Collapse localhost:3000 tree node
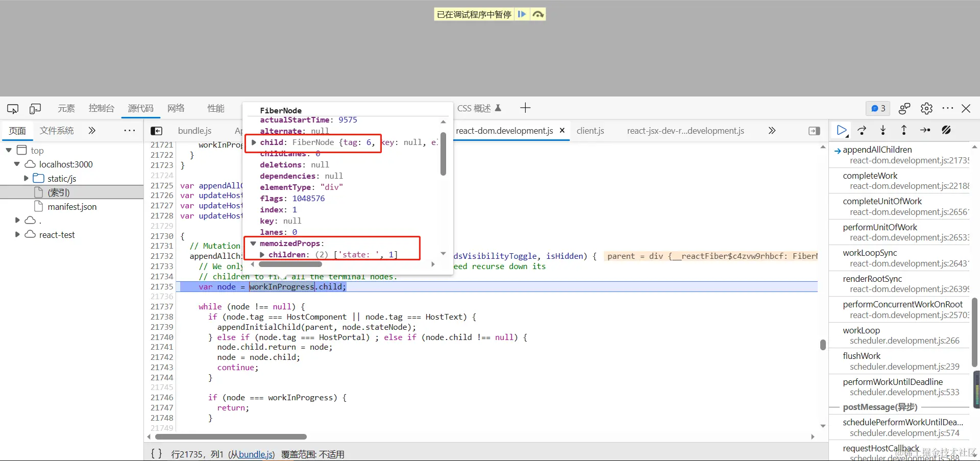980x461 pixels. click(17, 164)
